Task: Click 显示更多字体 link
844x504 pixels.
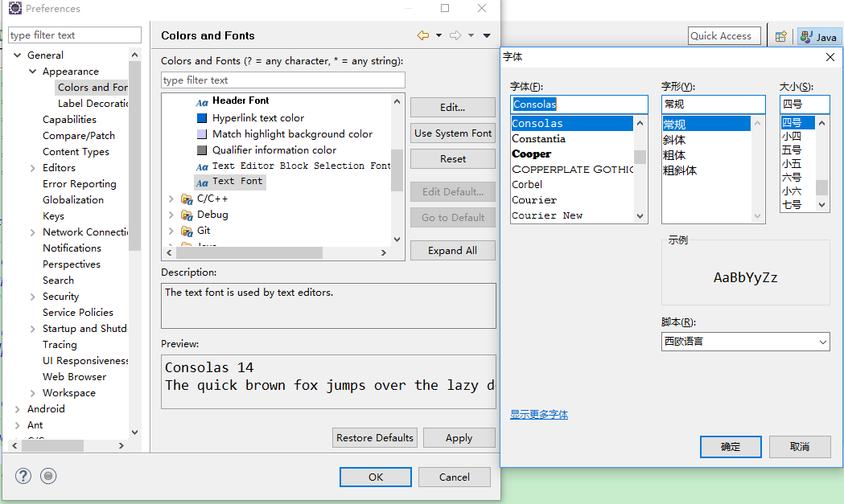Action: pyautogui.click(x=539, y=414)
